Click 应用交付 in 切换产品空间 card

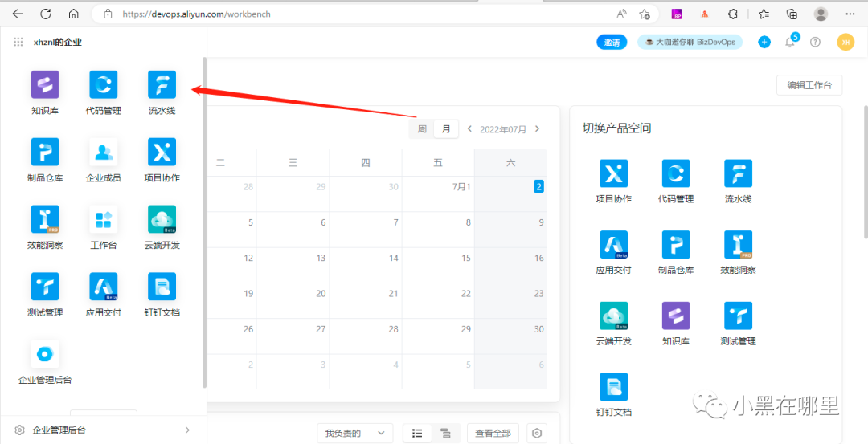click(x=613, y=253)
